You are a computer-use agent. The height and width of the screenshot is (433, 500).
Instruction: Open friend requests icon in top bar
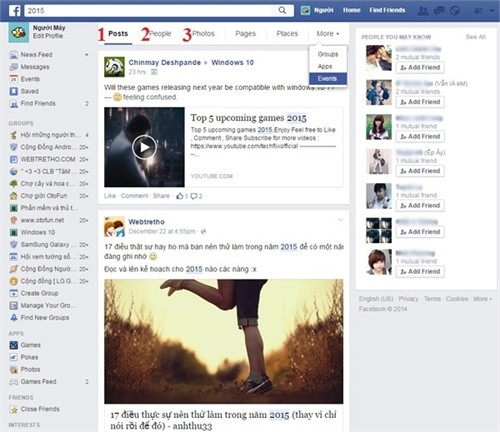tap(423, 11)
